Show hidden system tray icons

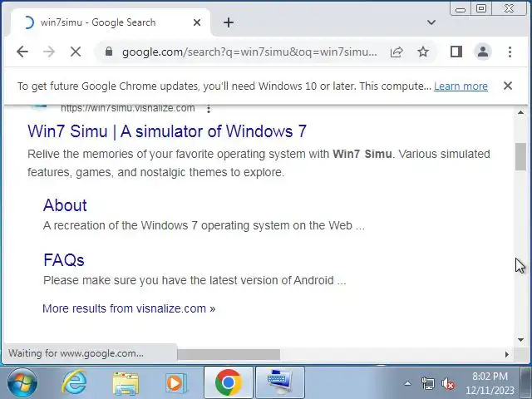tap(408, 384)
